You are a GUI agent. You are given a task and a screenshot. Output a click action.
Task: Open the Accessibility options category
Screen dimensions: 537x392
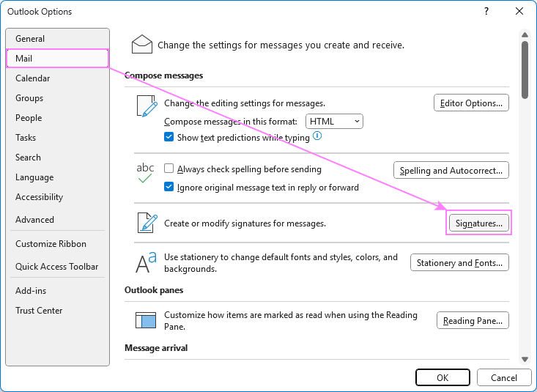(x=58, y=197)
